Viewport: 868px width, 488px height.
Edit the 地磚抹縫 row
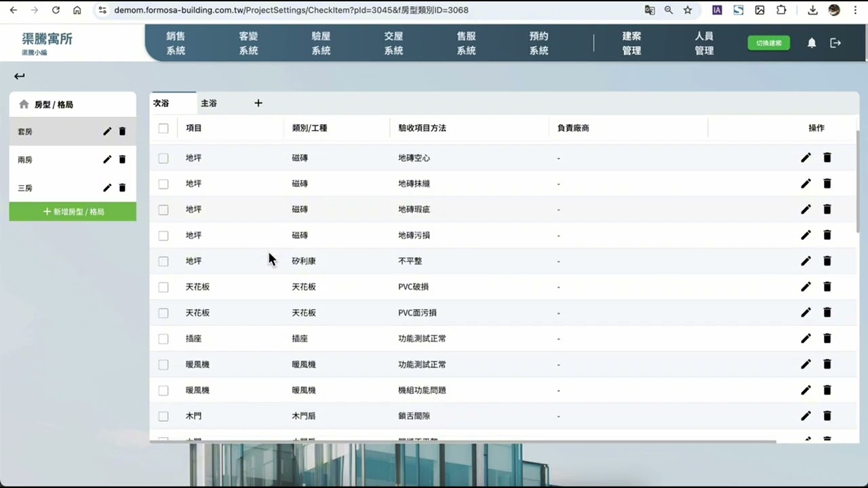click(806, 184)
